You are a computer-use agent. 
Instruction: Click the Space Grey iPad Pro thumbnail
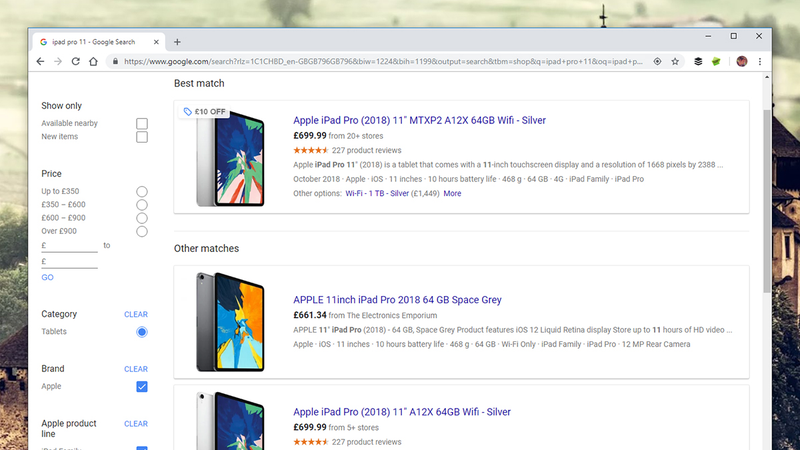[230, 322]
